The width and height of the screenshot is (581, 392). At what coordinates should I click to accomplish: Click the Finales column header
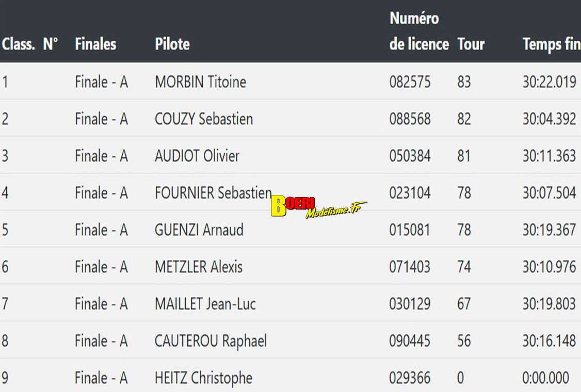[95, 44]
